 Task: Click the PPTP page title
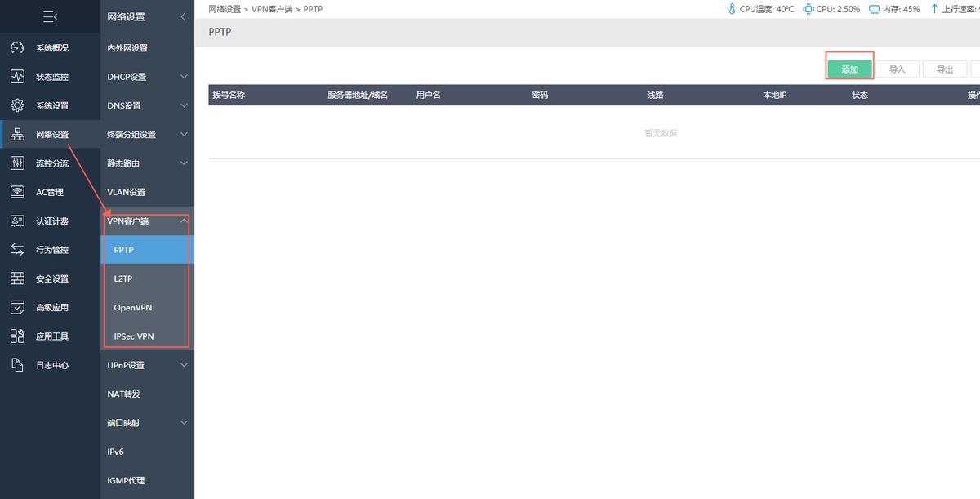pos(221,33)
